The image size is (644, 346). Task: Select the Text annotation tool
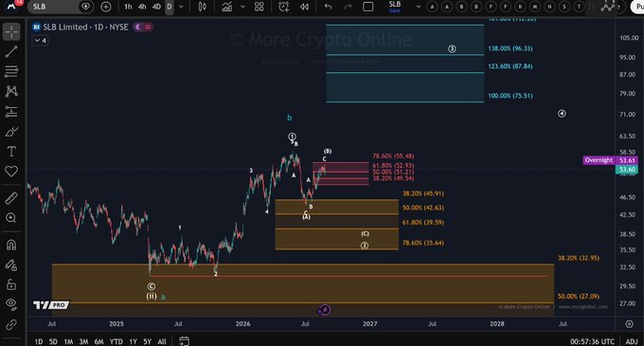click(x=11, y=152)
